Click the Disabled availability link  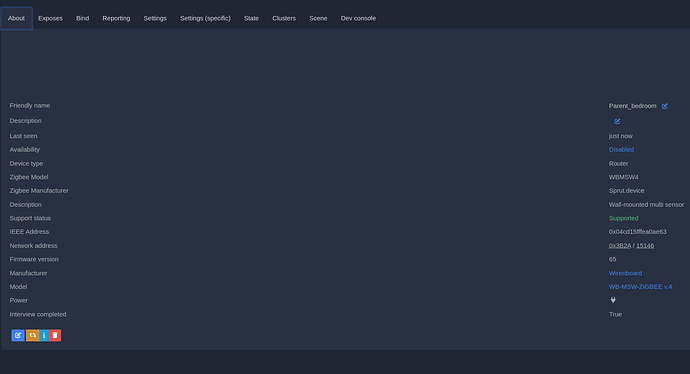click(621, 150)
